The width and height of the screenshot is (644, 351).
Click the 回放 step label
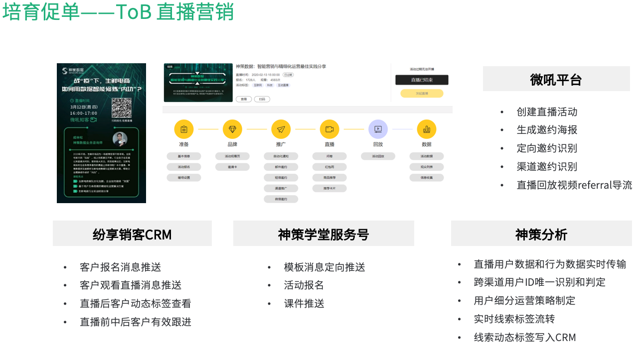pos(378,144)
